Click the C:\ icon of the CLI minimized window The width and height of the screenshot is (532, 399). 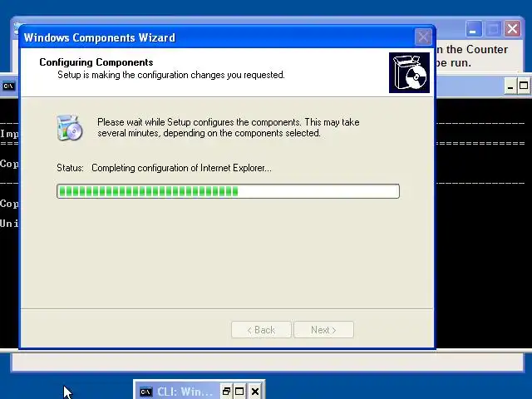[x=146, y=392]
